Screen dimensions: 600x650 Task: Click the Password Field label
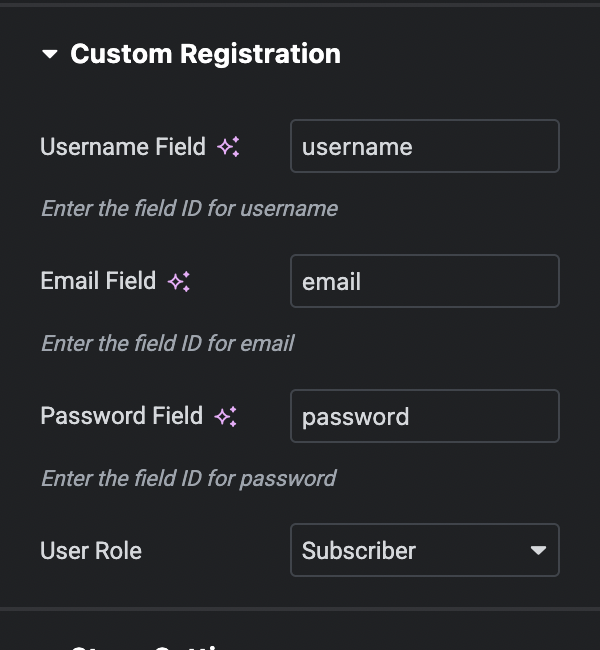[x=121, y=416]
